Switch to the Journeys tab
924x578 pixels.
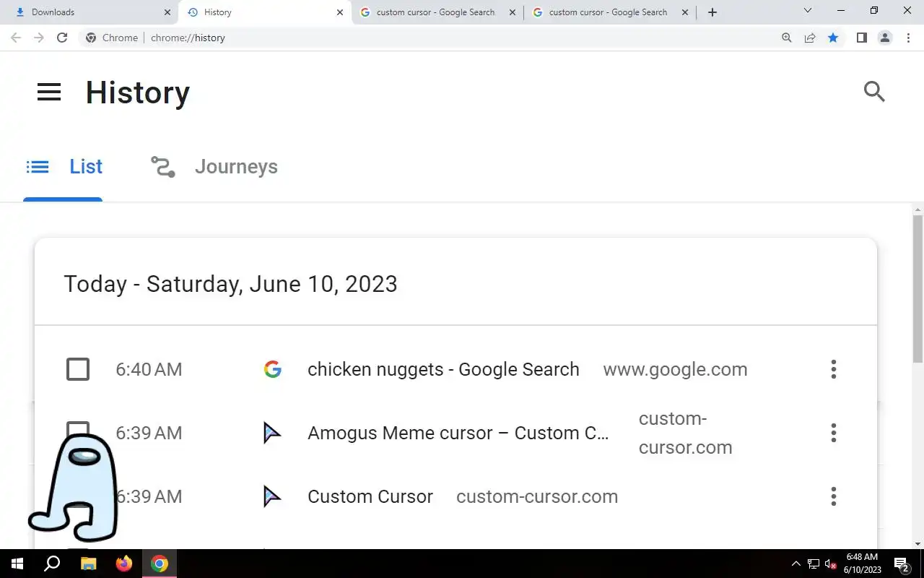coord(214,167)
